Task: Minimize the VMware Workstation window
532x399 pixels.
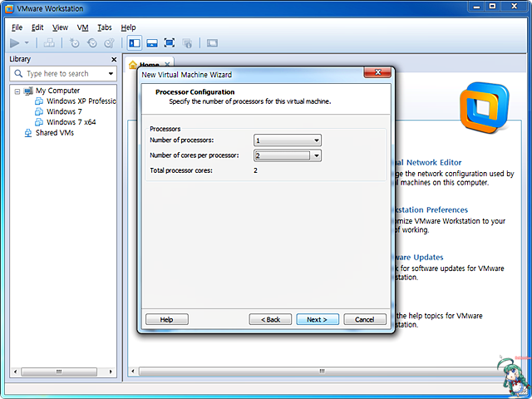Action: (476, 7)
